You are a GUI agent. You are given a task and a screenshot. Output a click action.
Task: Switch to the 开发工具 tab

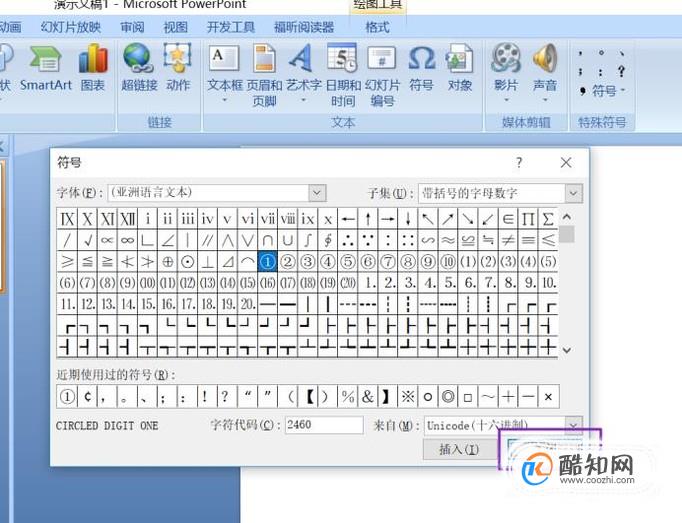click(231, 27)
